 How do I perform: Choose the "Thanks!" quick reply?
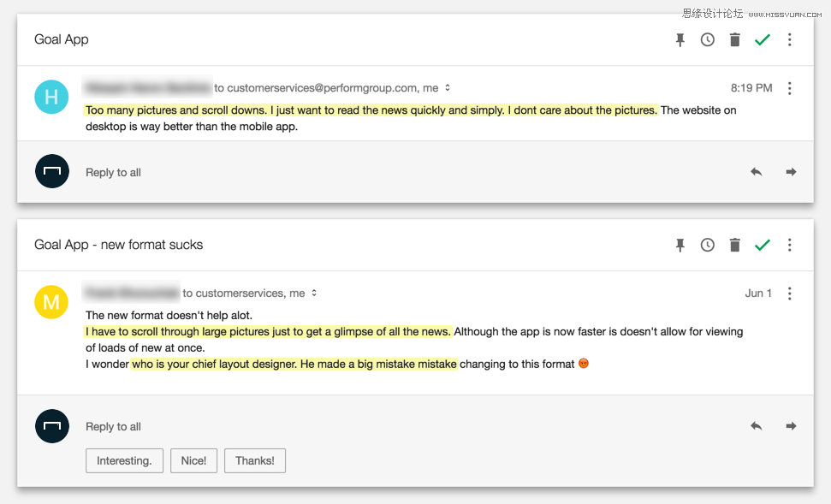pyautogui.click(x=255, y=460)
